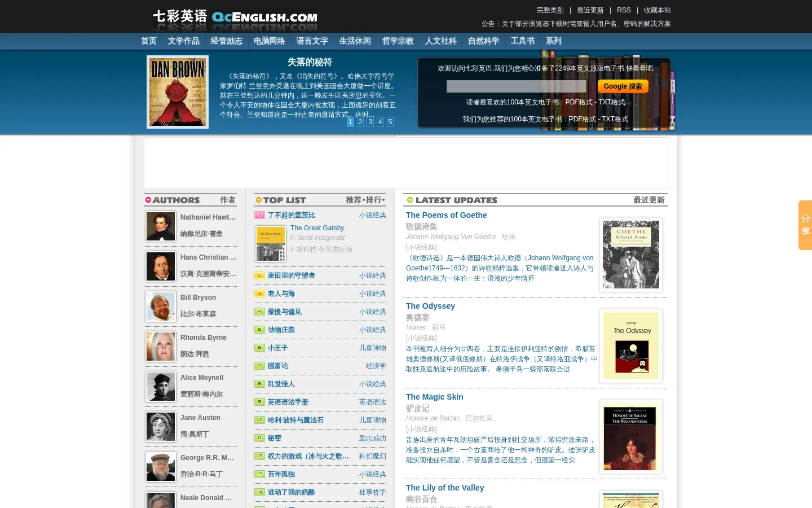Open Nathaniel Hawthorne's portrait thumbnail
Image resolution: width=812 pixels, height=508 pixels.
pos(161,226)
